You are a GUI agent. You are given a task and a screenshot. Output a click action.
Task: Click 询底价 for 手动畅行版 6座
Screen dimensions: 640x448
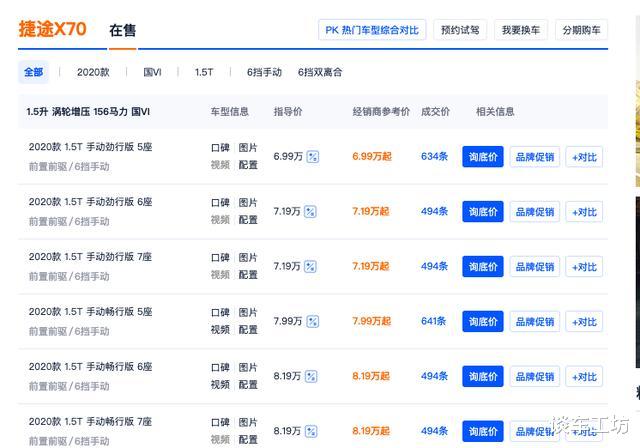[483, 377]
